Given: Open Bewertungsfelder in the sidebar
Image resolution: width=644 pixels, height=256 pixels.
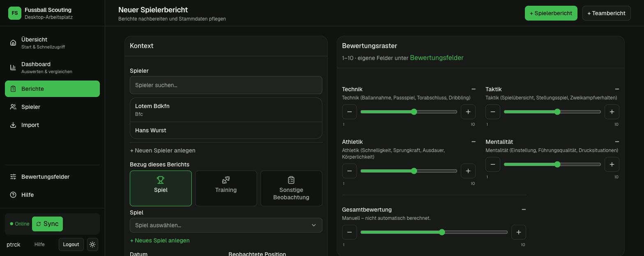Looking at the screenshot, I should tap(52, 177).
